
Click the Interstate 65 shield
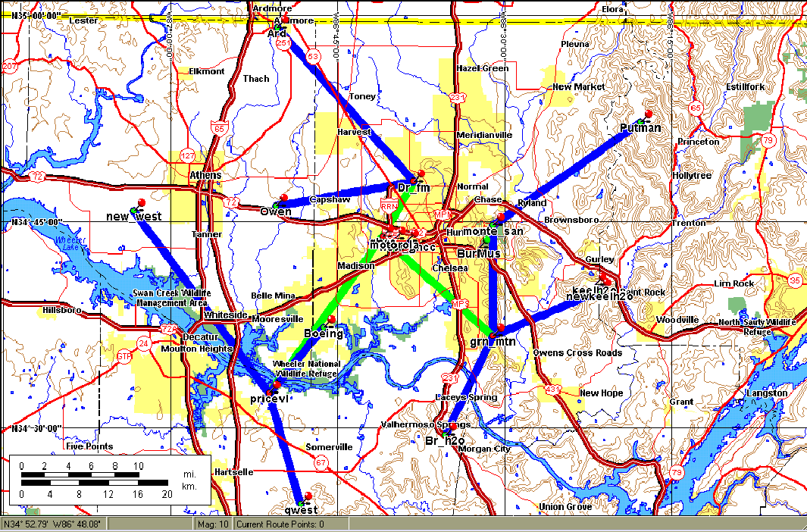219,128
